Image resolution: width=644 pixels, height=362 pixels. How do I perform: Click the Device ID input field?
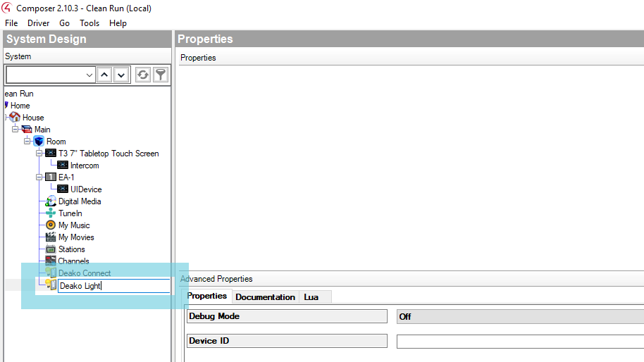click(520, 342)
